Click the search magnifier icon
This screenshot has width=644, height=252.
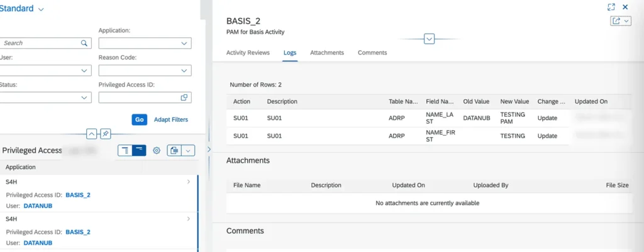tap(84, 43)
